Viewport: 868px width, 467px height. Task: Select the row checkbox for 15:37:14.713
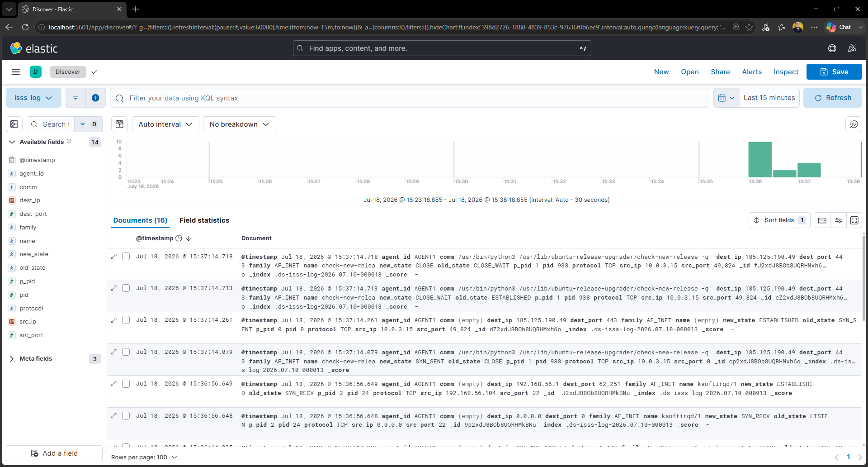(126, 288)
